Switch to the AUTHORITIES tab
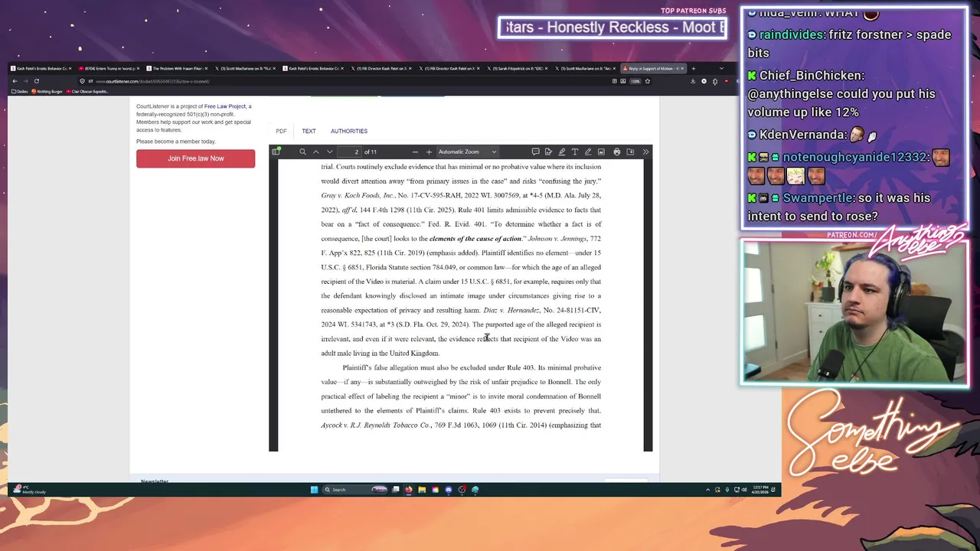Image resolution: width=980 pixels, height=551 pixels. [x=349, y=131]
